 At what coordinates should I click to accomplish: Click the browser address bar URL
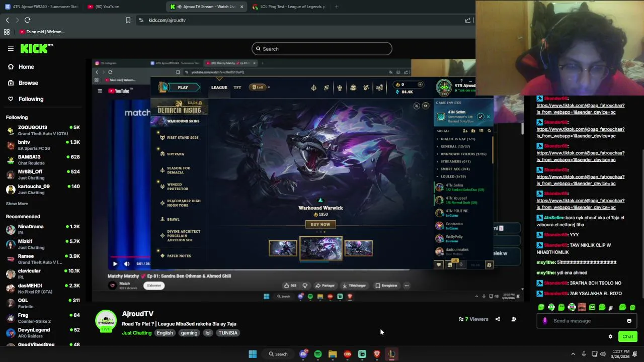click(167, 20)
